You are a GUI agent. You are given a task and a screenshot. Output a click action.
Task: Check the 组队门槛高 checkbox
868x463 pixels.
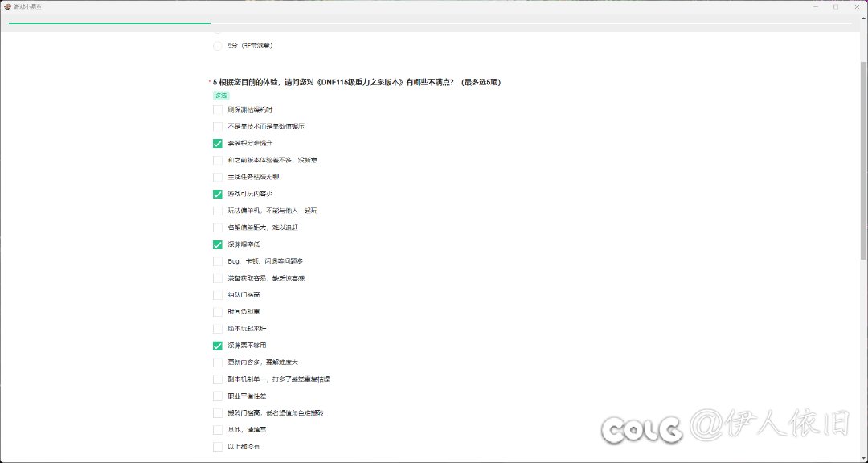coord(218,295)
